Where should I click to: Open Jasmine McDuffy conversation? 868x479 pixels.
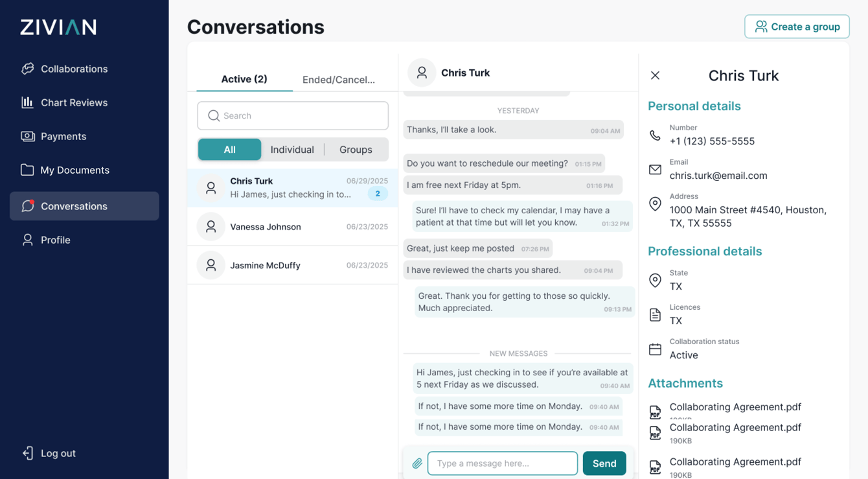293,265
